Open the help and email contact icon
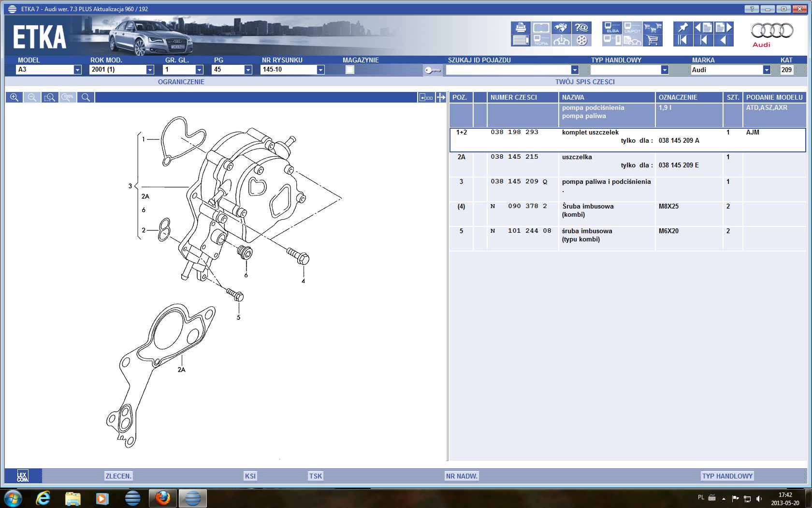This screenshot has width=812, height=508. 581,28
